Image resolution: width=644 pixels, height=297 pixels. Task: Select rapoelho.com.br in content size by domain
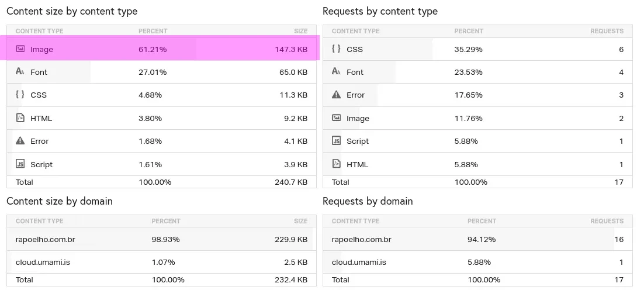point(45,239)
